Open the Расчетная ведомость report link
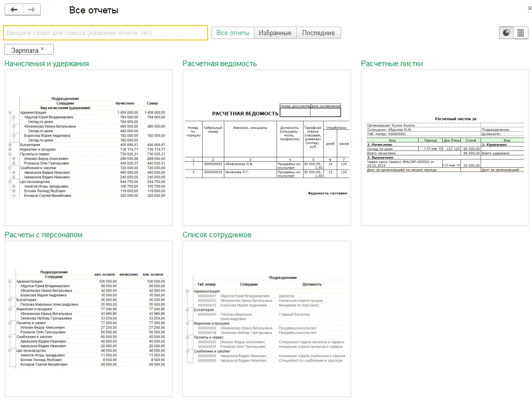 pos(219,64)
